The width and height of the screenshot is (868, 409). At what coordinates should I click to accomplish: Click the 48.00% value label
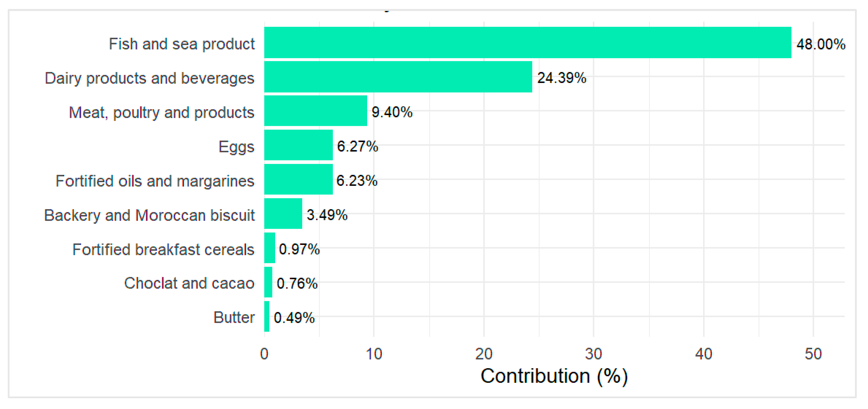click(x=821, y=44)
